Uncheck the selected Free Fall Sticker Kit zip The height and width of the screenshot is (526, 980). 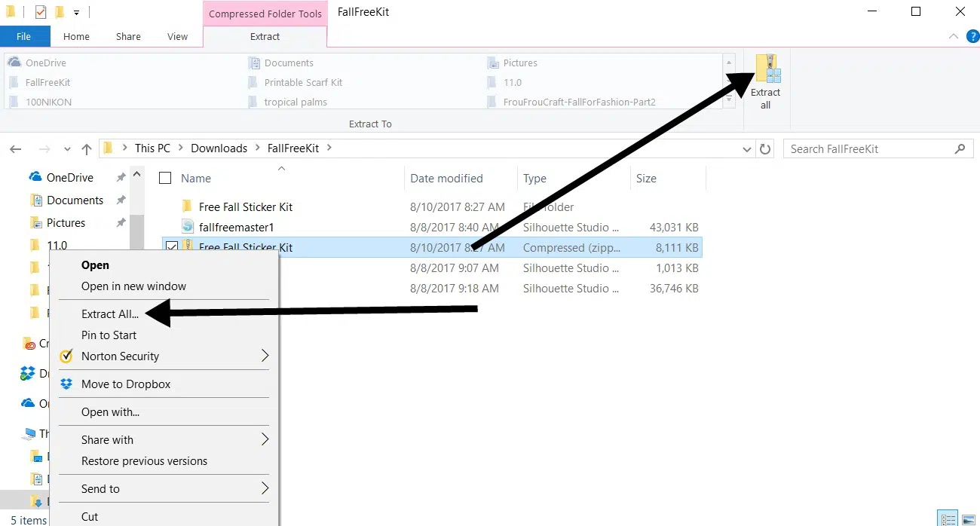171,247
